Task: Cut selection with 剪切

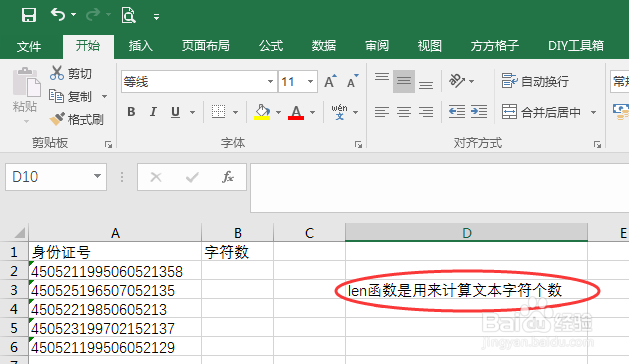Action: tap(71, 73)
